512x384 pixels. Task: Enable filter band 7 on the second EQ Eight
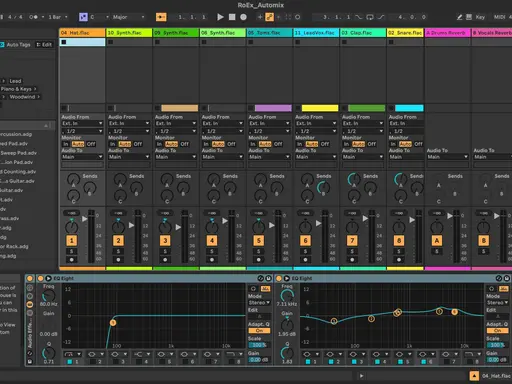coord(446,362)
